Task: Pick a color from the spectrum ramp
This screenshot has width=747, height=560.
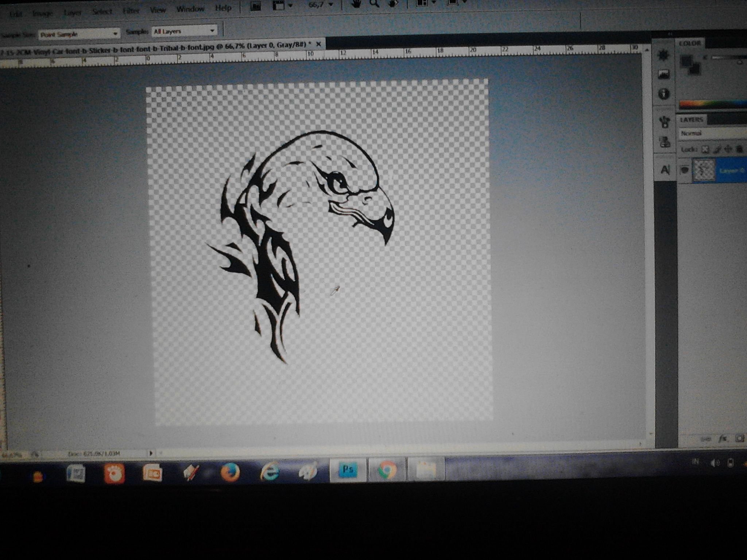Action: (713, 104)
